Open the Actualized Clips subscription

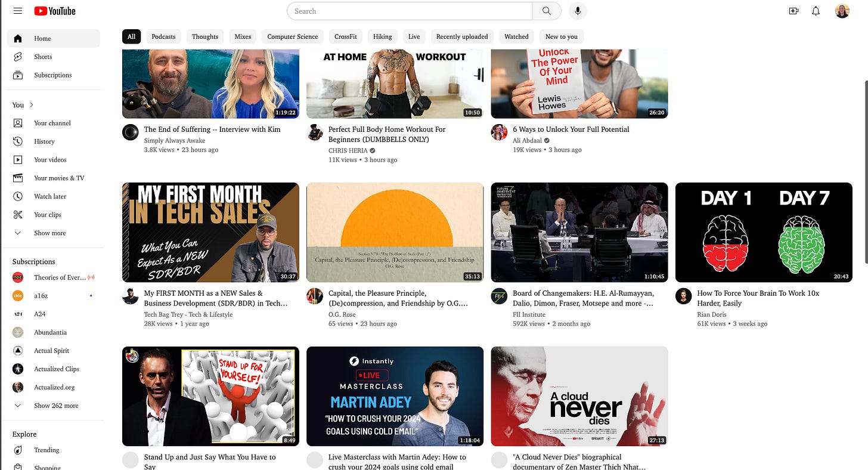tap(53, 369)
